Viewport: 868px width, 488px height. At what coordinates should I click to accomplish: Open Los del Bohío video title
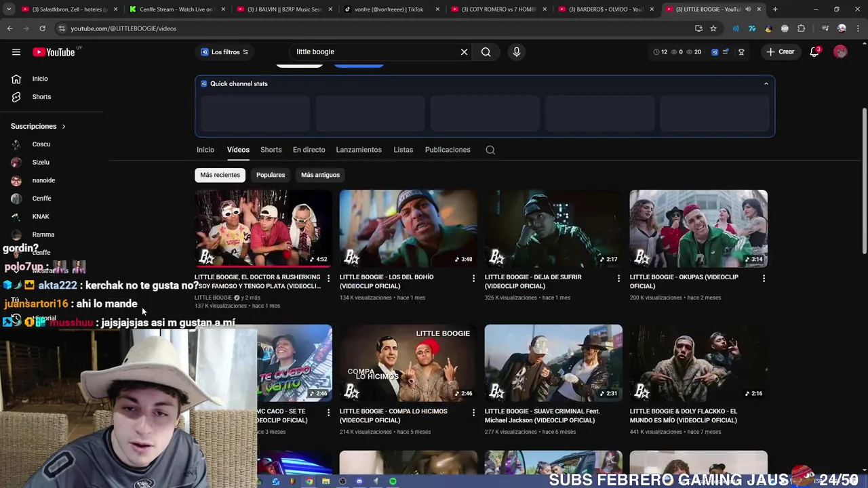pos(387,282)
